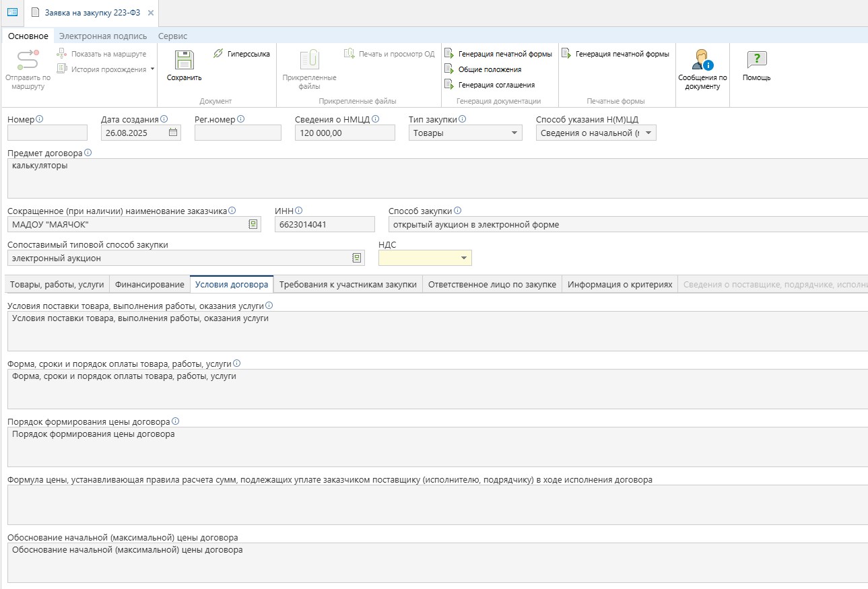Screen dimensions: 868x589
Task: Close the Заявка на закупку 223-ФЗ tab
Action: pyautogui.click(x=150, y=13)
